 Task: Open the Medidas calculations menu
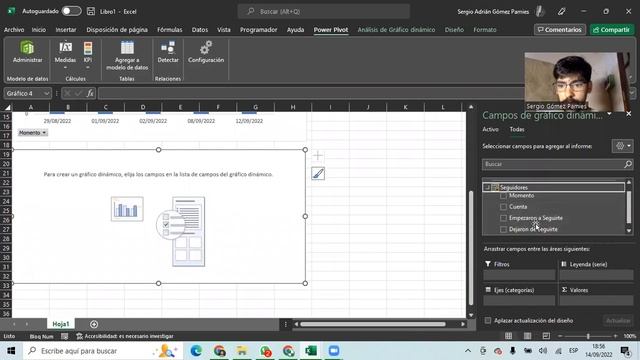point(65,54)
